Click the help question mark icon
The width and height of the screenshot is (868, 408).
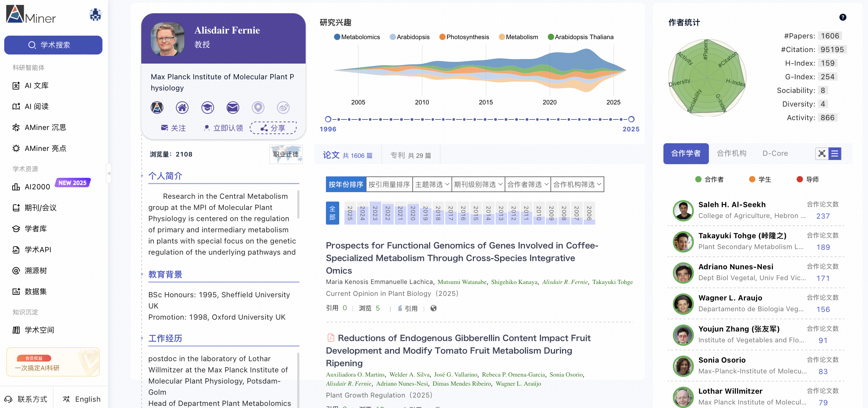[842, 17]
